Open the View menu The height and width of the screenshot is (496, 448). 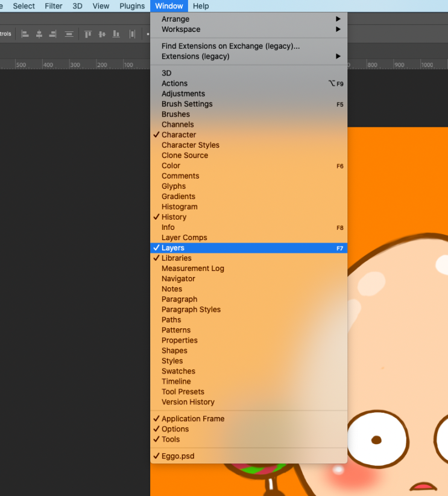(x=101, y=6)
